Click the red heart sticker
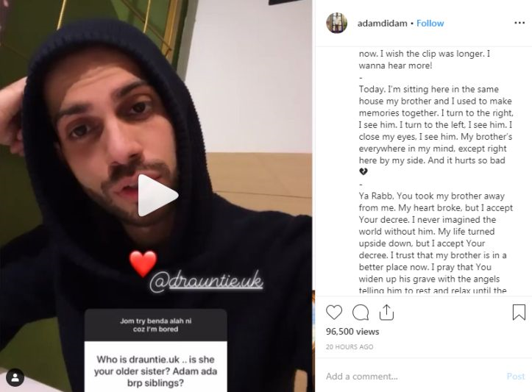 point(143,263)
